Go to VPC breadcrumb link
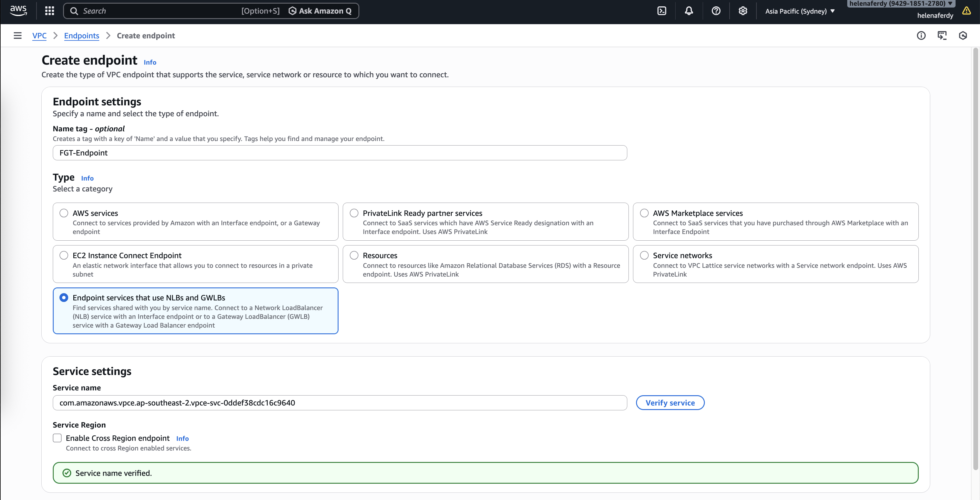Image resolution: width=980 pixels, height=500 pixels. pyautogui.click(x=39, y=36)
